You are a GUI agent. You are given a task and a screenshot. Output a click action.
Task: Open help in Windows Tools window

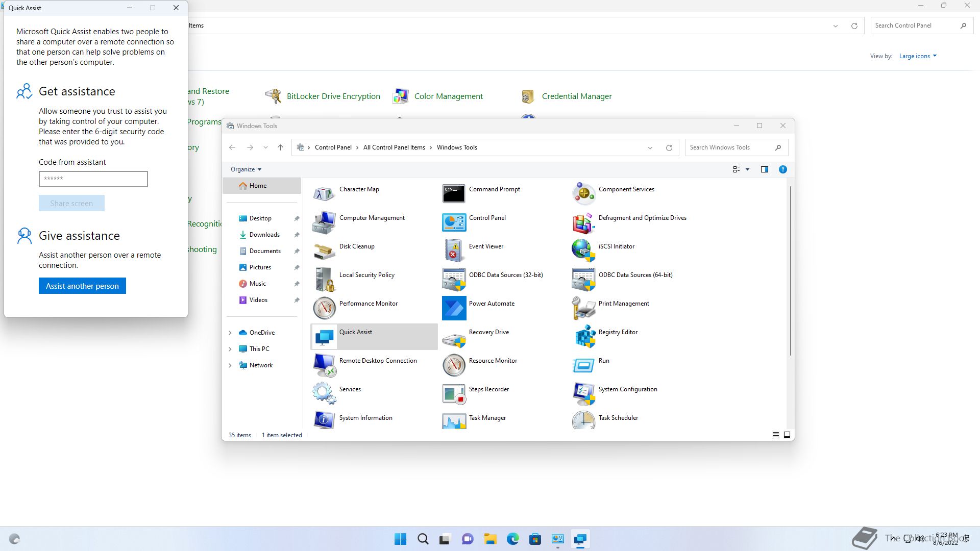[x=782, y=169]
